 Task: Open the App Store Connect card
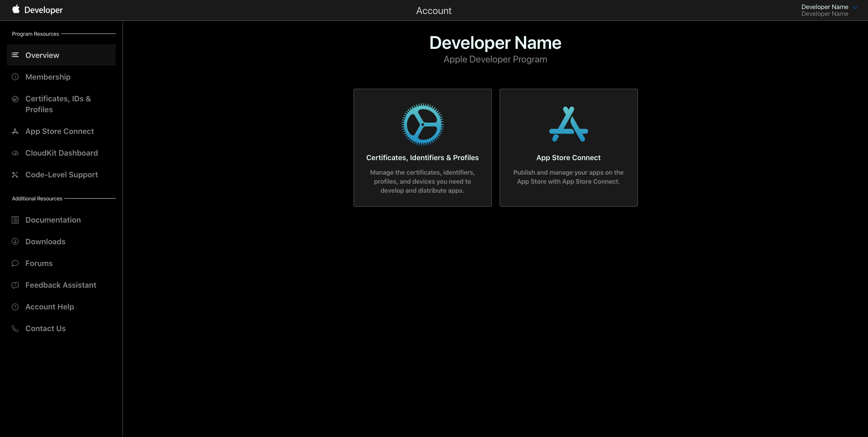pos(568,147)
